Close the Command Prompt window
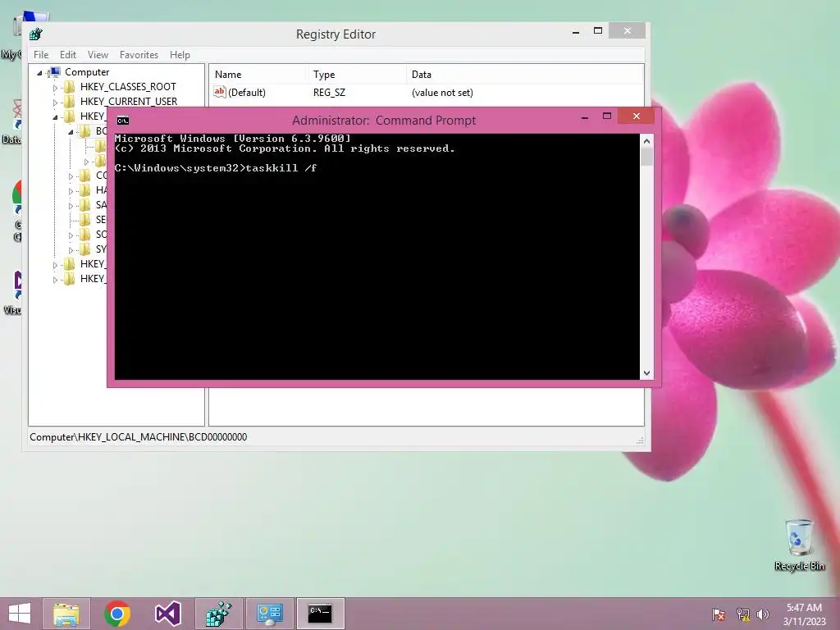This screenshot has height=630, width=840. (x=636, y=116)
